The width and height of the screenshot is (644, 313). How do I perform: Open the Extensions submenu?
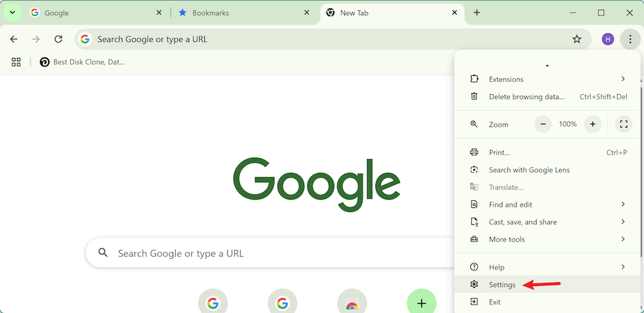coord(548,79)
